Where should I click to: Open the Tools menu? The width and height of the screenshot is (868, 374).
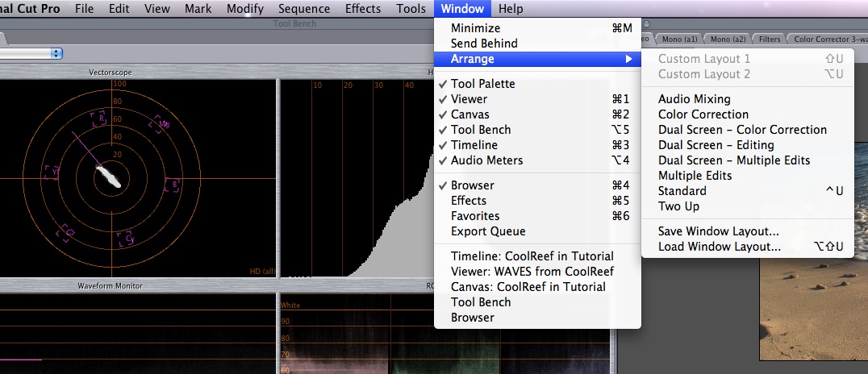click(x=411, y=9)
